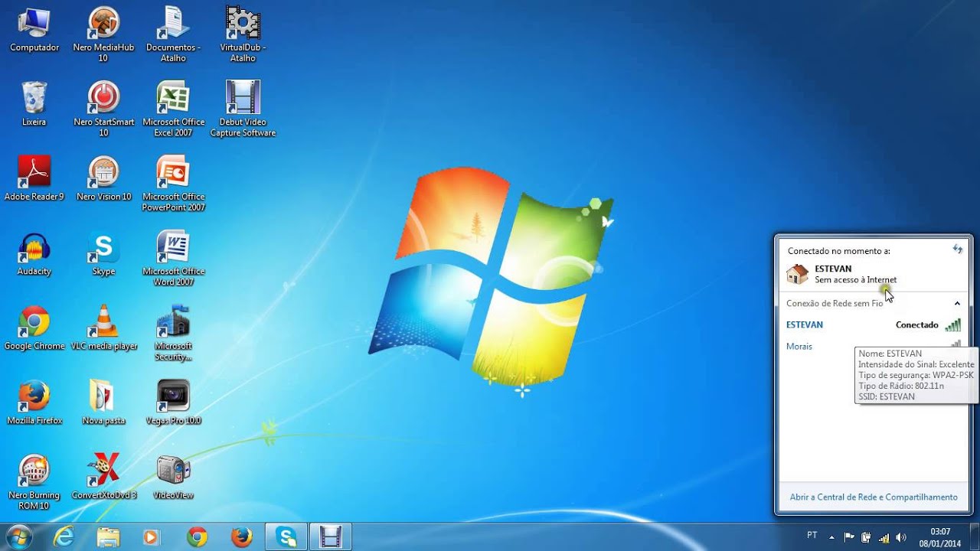Switch to the Skype taskbar window

[286, 537]
